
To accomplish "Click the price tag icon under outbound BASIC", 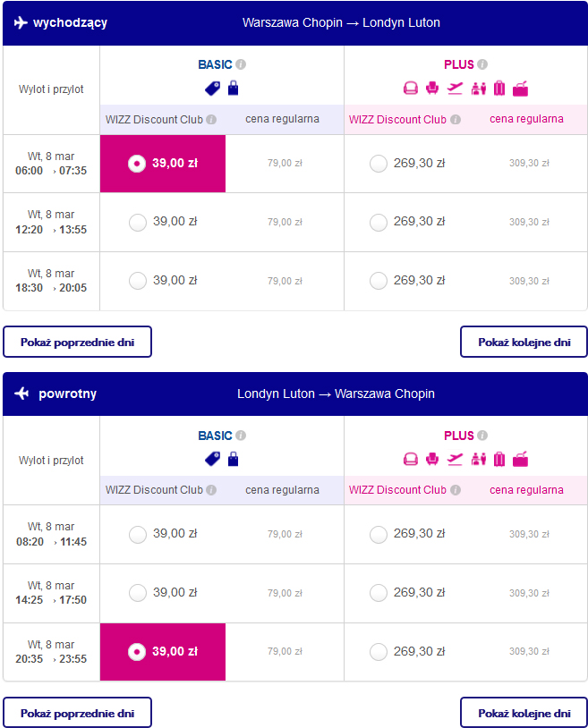I will (212, 88).
